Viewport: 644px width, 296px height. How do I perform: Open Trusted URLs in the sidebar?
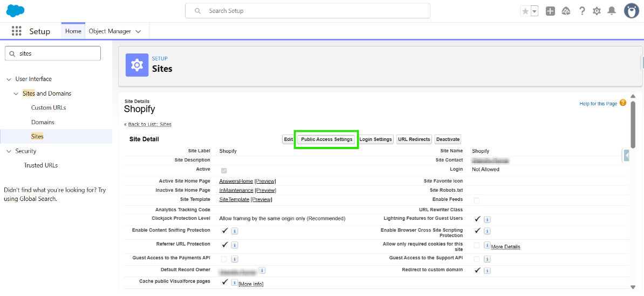click(40, 165)
